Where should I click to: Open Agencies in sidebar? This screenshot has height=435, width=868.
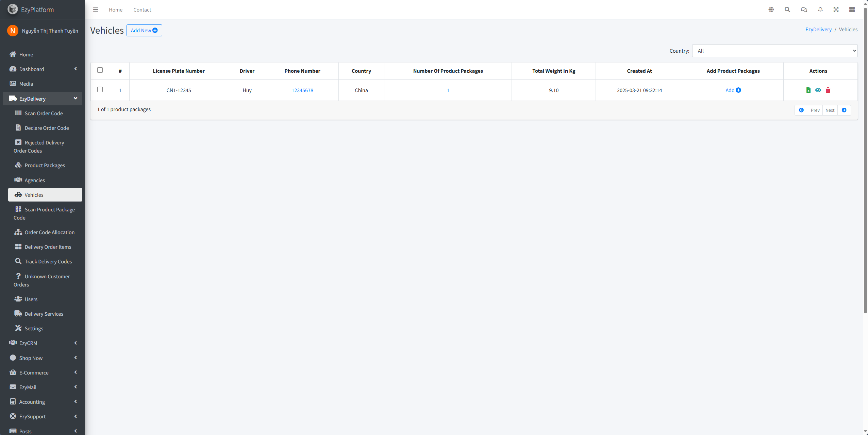pos(45,180)
